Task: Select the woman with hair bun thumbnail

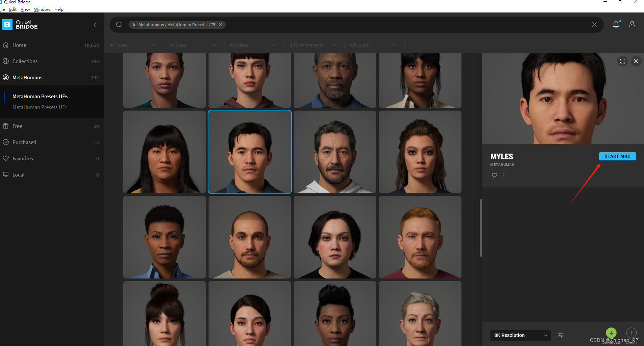Action: click(164, 314)
